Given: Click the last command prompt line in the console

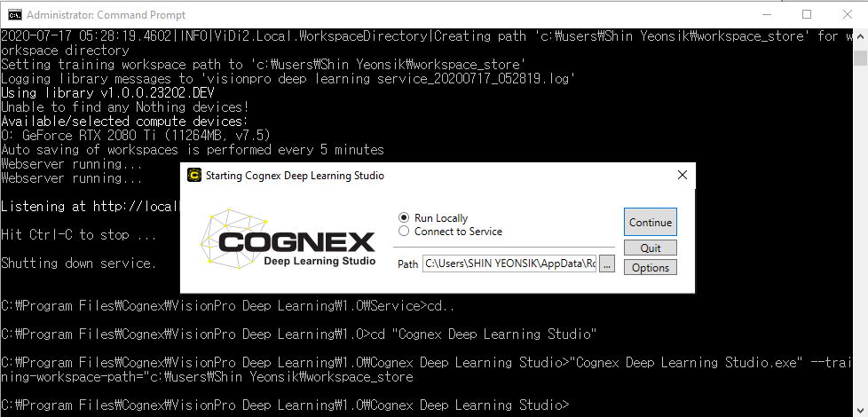Looking at the screenshot, I should point(284,405).
